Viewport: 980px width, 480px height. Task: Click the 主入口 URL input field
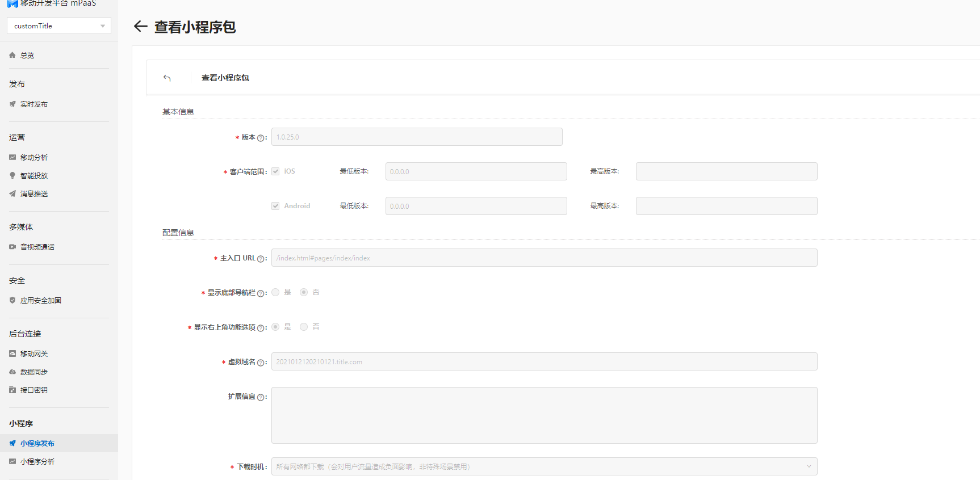pos(545,258)
